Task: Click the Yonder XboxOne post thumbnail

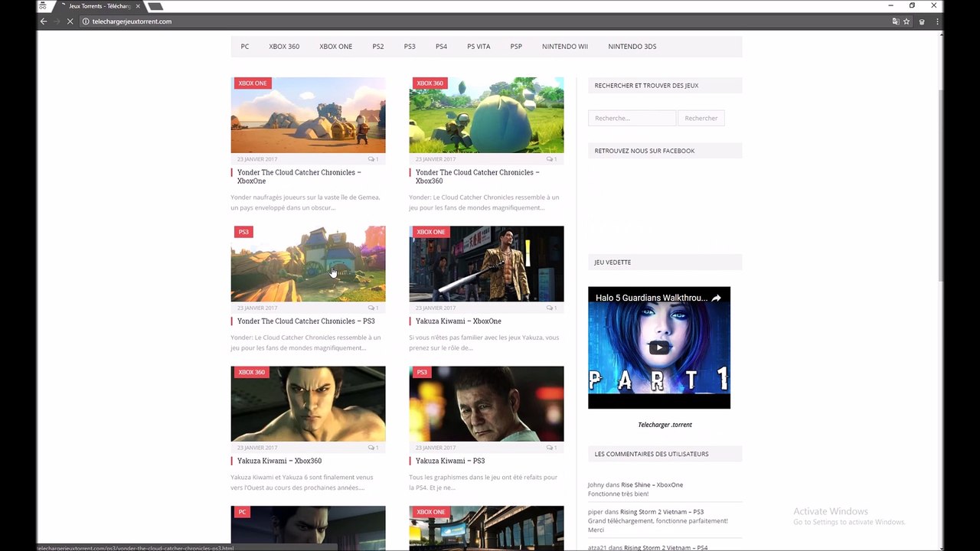Action: click(x=308, y=115)
